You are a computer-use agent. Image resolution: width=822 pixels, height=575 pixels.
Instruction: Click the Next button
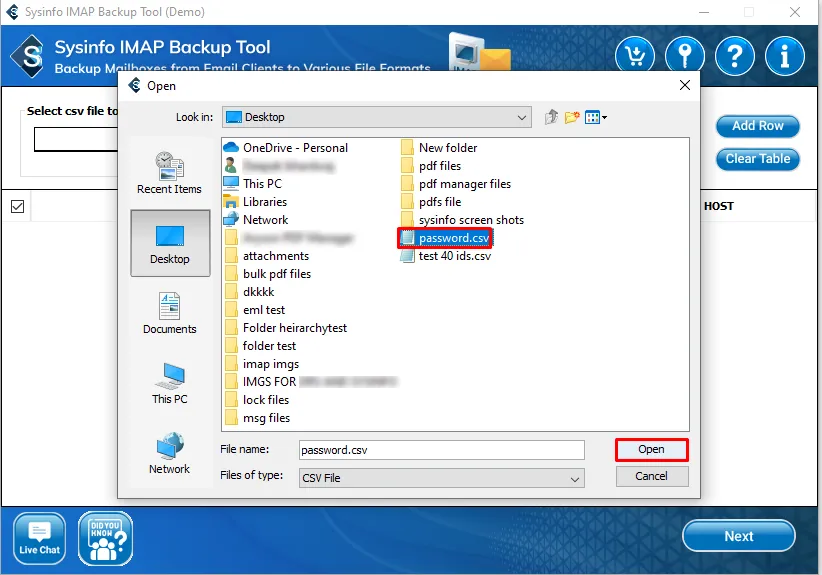click(x=739, y=536)
